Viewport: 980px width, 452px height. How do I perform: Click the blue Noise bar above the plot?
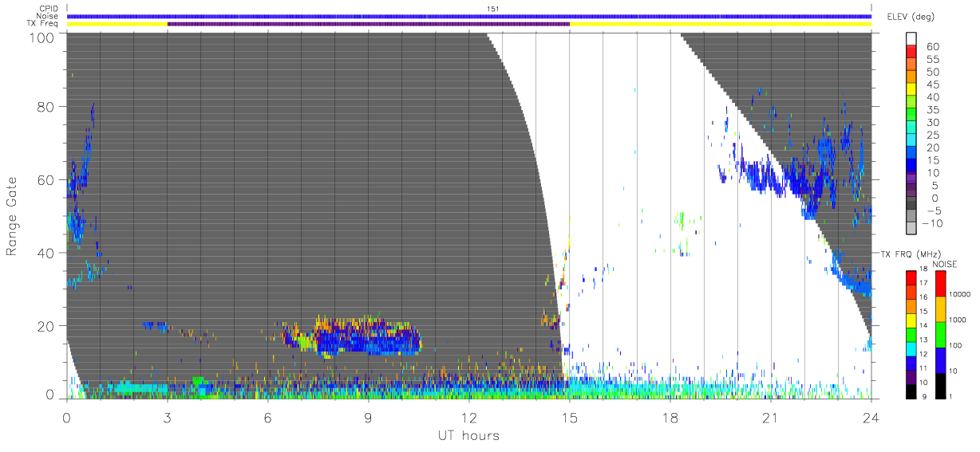(469, 16)
